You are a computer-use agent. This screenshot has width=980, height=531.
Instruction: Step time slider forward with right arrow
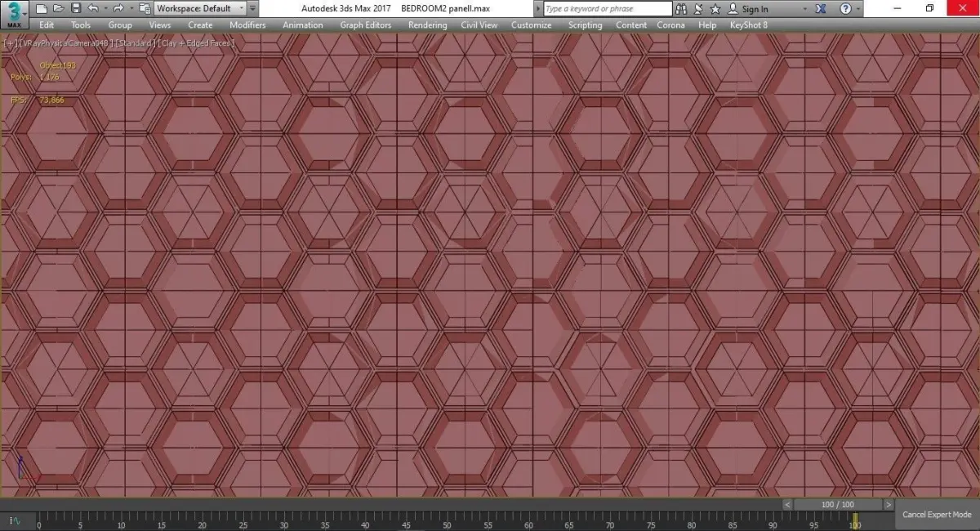tap(888, 504)
